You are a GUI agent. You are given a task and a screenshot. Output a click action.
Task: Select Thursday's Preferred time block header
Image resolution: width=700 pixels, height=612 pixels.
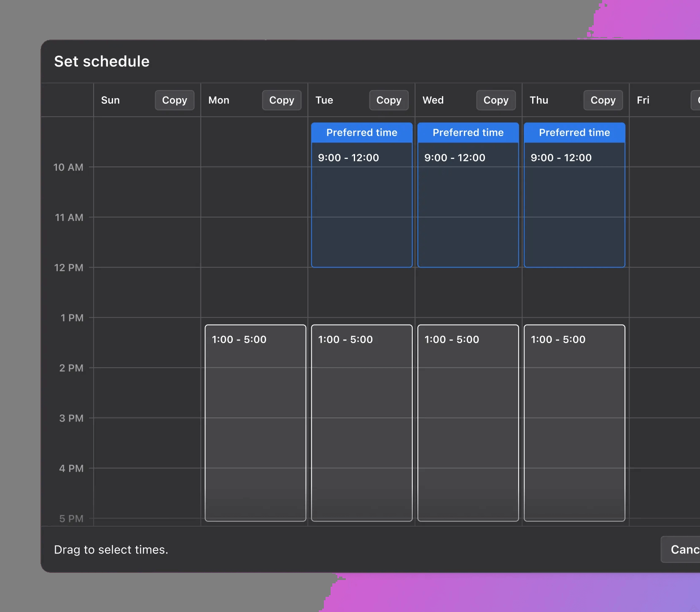tap(574, 133)
